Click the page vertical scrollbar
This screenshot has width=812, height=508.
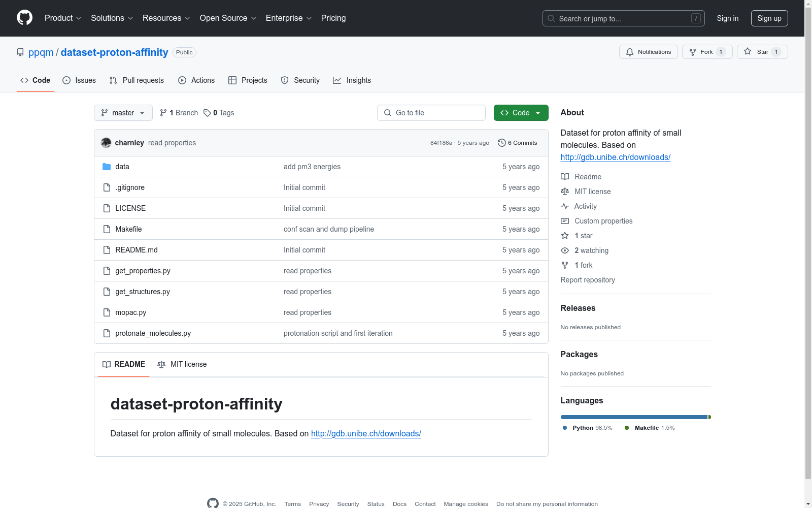808,244
